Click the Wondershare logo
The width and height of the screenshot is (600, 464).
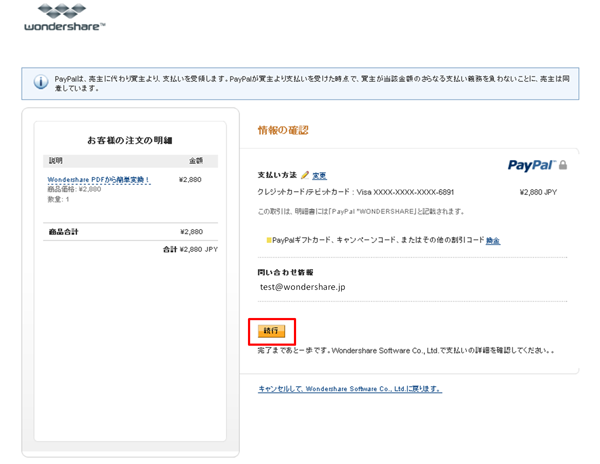64,18
